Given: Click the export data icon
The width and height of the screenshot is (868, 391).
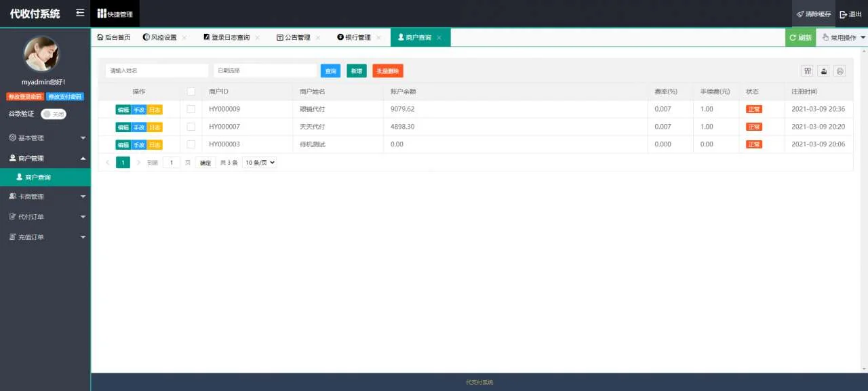Looking at the screenshot, I should pyautogui.click(x=823, y=70).
